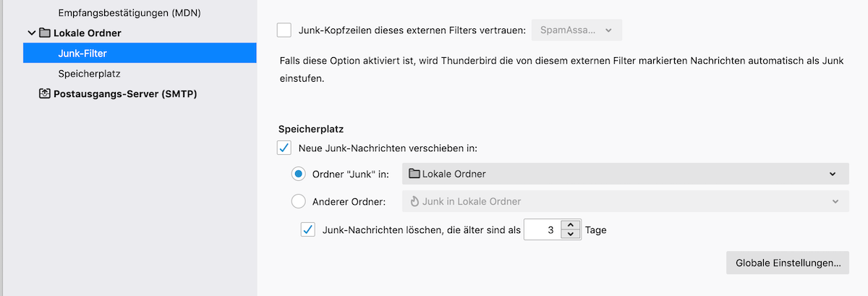Click folder icon in Ordner Junk dropdown
868x296 pixels.
414,174
